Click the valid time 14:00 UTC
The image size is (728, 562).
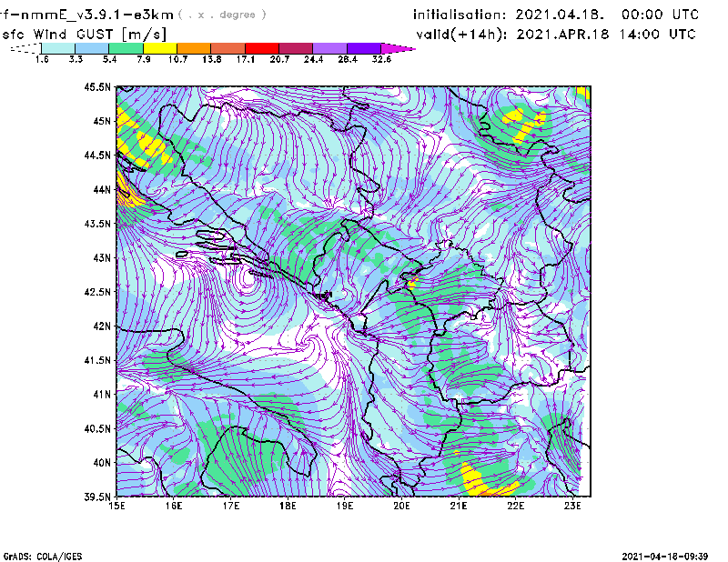pos(657,35)
